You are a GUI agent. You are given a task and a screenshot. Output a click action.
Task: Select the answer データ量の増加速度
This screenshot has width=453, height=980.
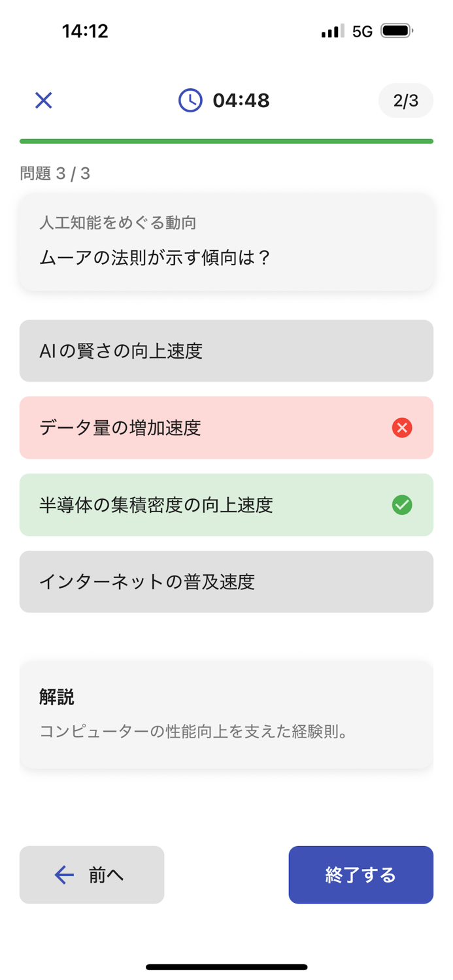pyautogui.click(x=226, y=428)
